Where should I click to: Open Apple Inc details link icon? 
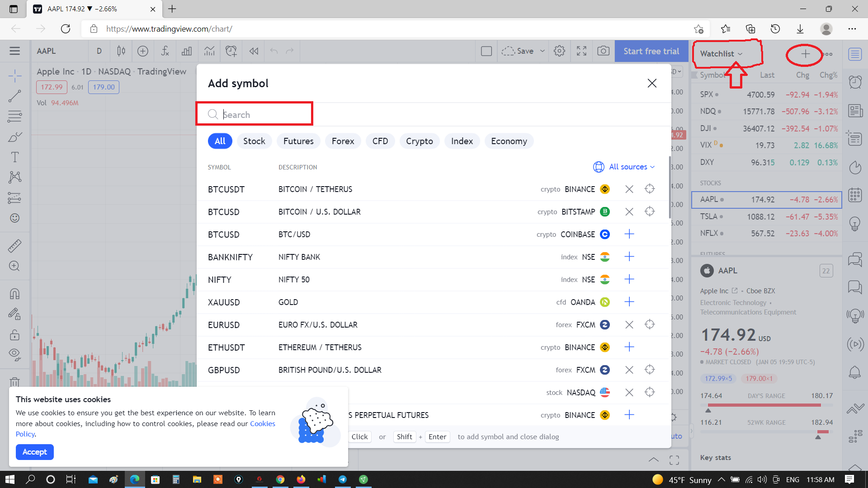point(735,291)
